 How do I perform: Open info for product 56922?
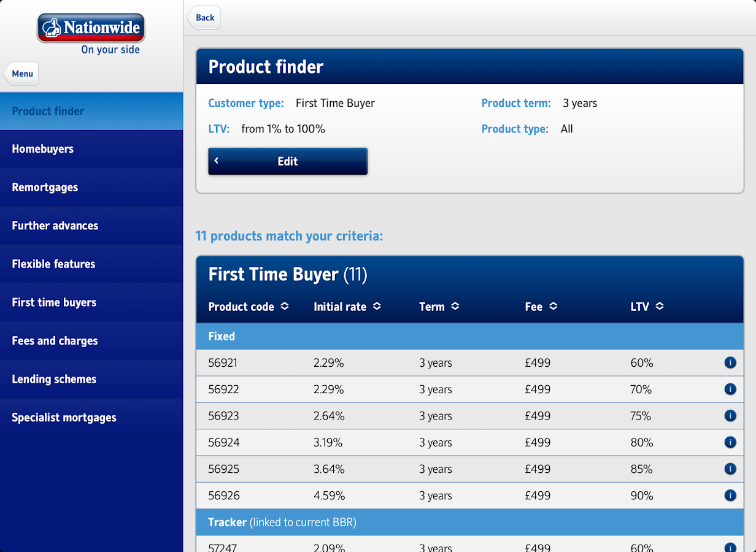730,389
